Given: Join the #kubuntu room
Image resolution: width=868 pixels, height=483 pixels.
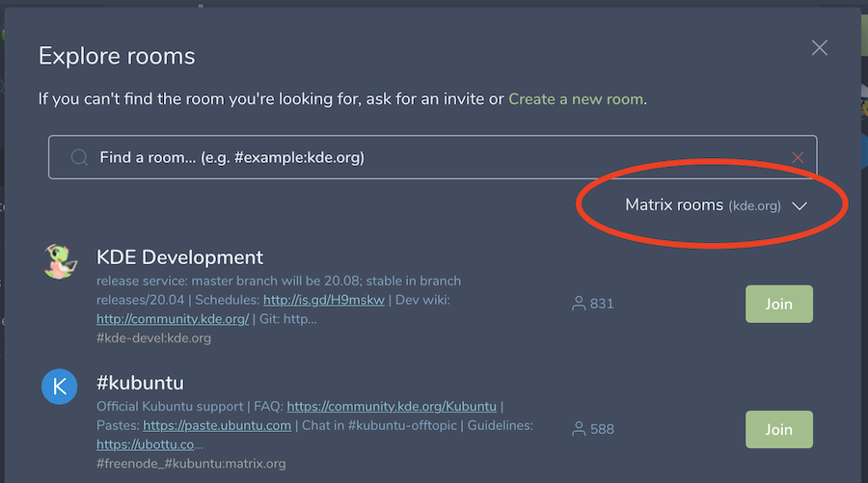Looking at the screenshot, I should 778,429.
